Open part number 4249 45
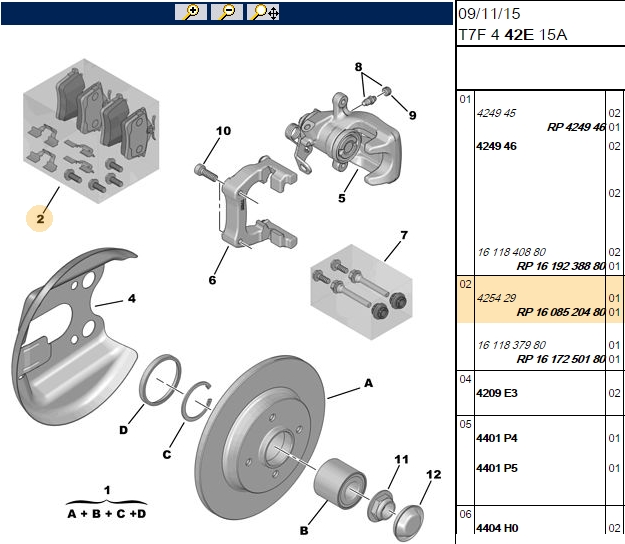This screenshot has height=544, width=625. pos(496,113)
